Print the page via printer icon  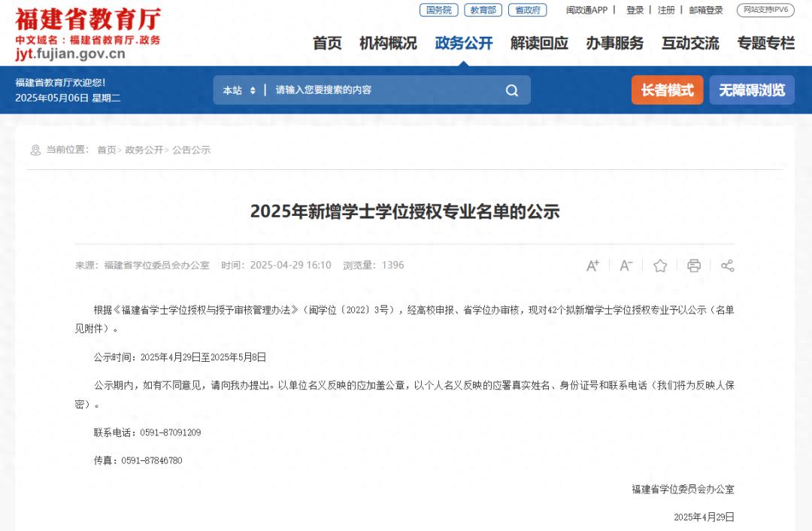[694, 265]
